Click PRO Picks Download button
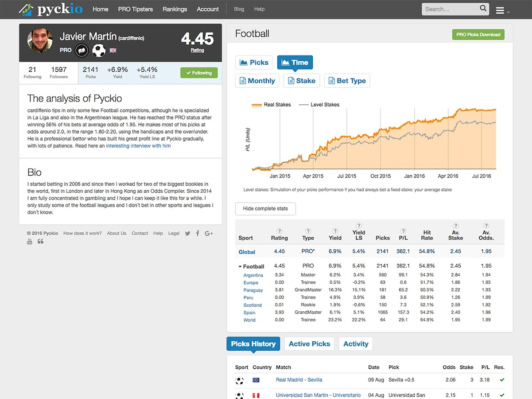532x399 pixels. point(478,35)
